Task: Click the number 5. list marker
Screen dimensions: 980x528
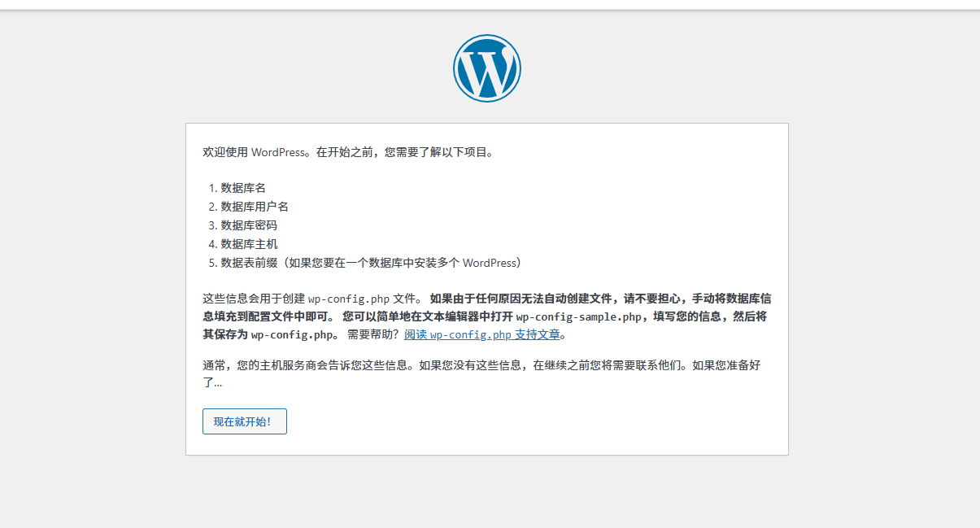Action: coord(213,263)
